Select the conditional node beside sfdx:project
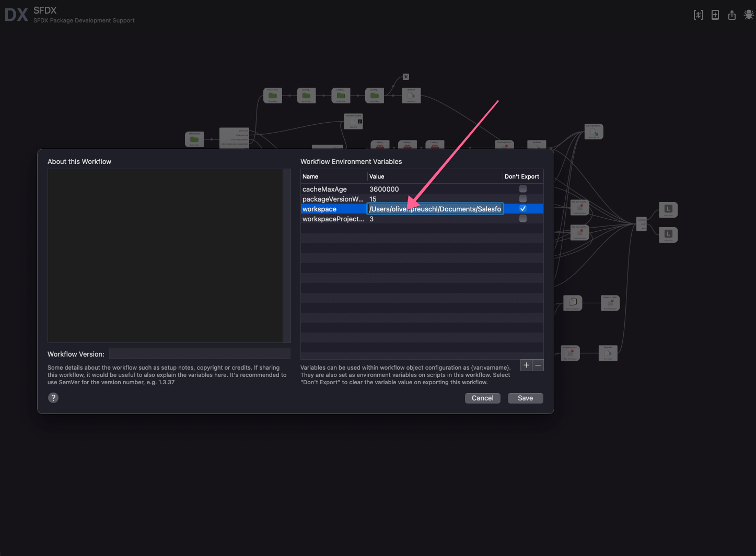The width and height of the screenshot is (756, 556). click(234, 138)
